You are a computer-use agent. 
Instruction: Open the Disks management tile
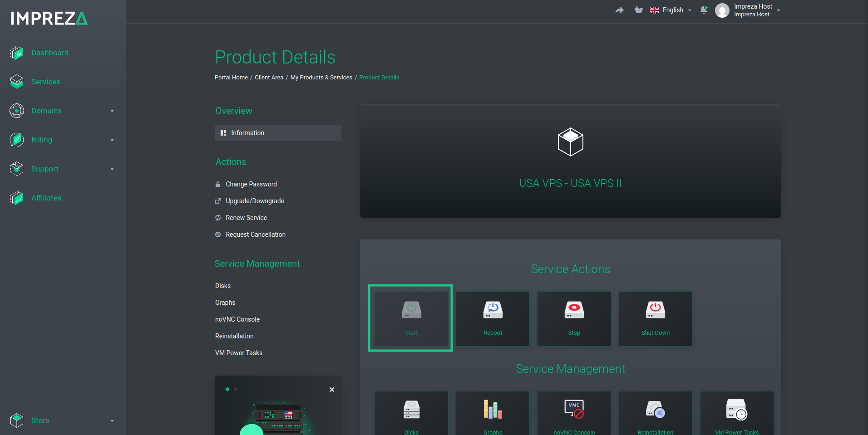[x=411, y=413]
